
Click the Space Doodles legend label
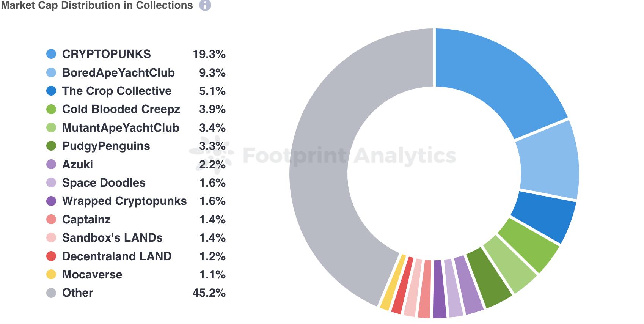coord(104,183)
